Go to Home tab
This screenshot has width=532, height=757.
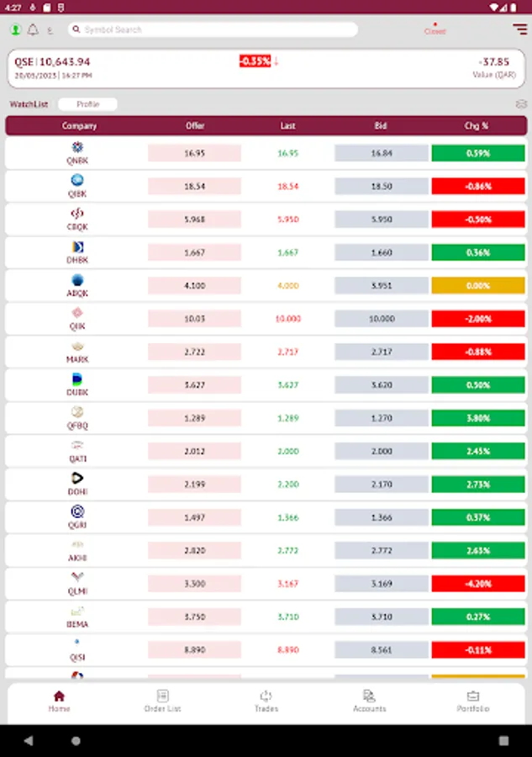59,701
